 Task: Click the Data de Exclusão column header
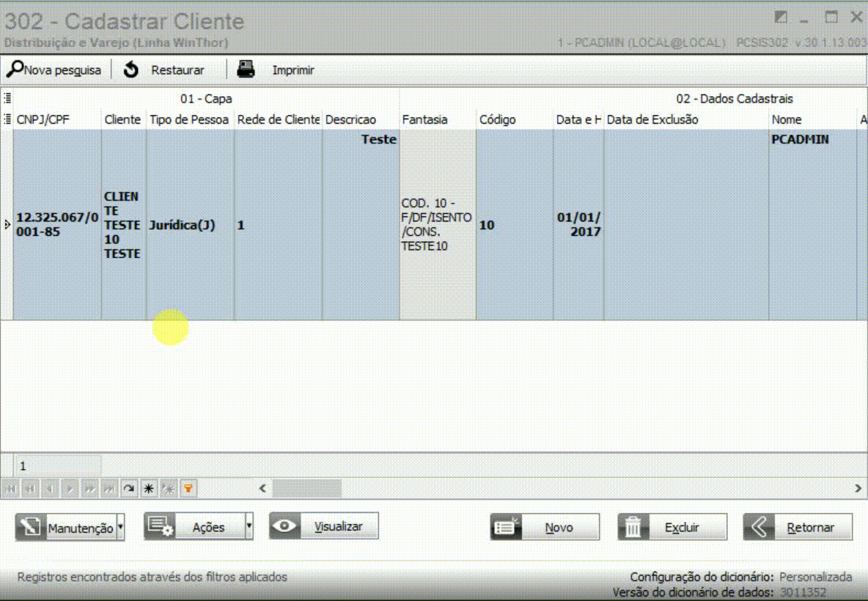point(686,119)
